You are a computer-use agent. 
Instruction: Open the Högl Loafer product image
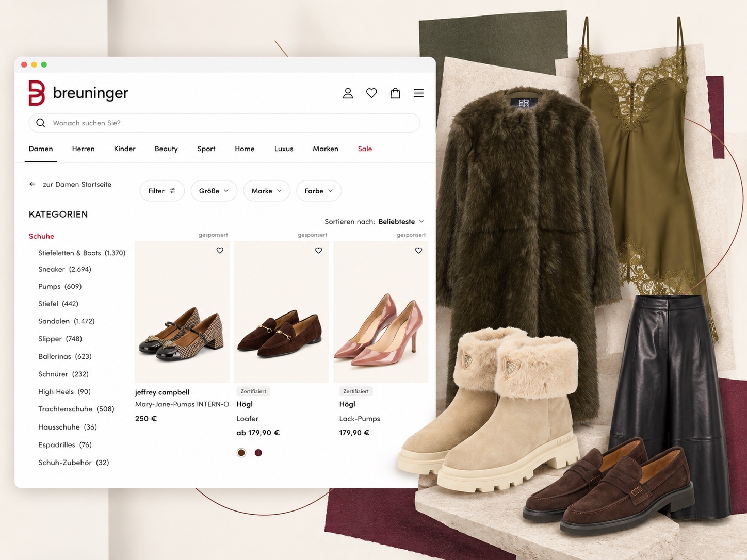pyautogui.click(x=281, y=312)
